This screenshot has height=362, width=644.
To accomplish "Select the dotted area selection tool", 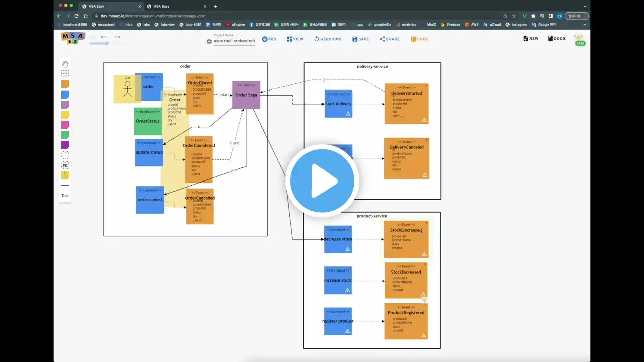I will tap(65, 74).
